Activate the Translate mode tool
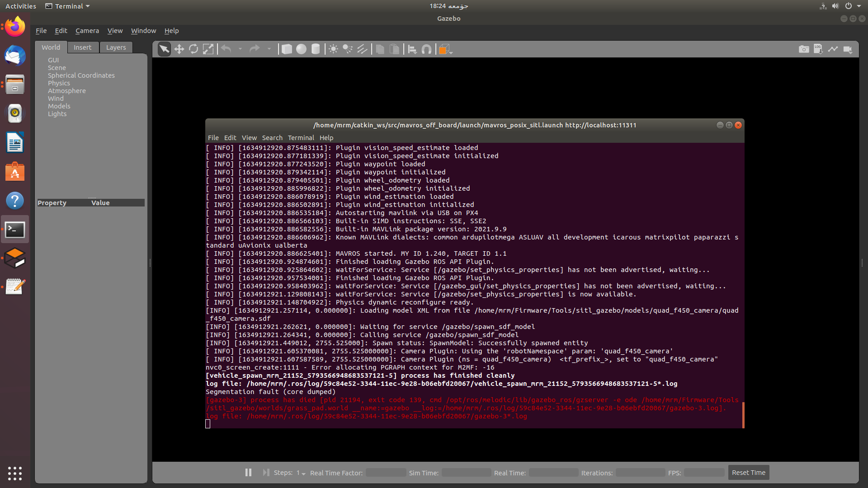The width and height of the screenshot is (868, 488). 179,49
